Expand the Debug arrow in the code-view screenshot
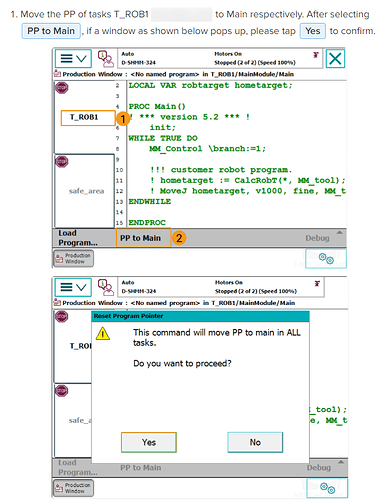This screenshot has height=500, width=378. pyautogui.click(x=339, y=232)
